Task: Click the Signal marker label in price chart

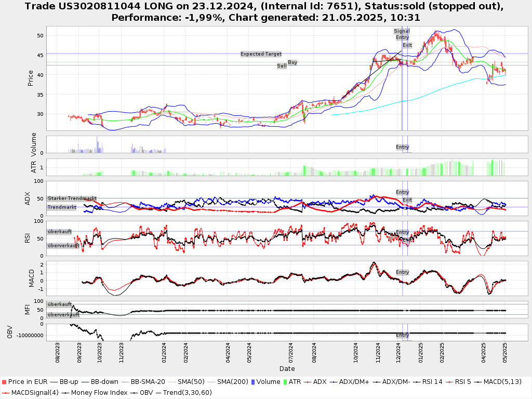Action: coord(402,31)
